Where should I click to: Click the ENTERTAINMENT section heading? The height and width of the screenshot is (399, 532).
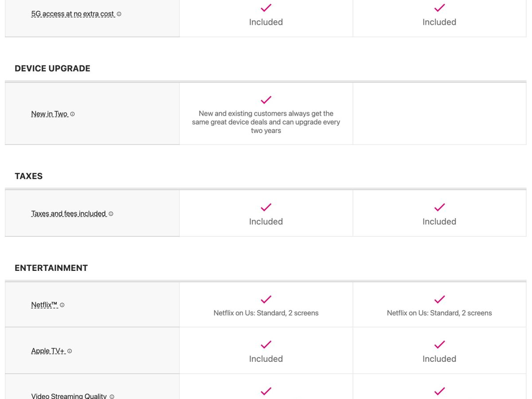(51, 268)
